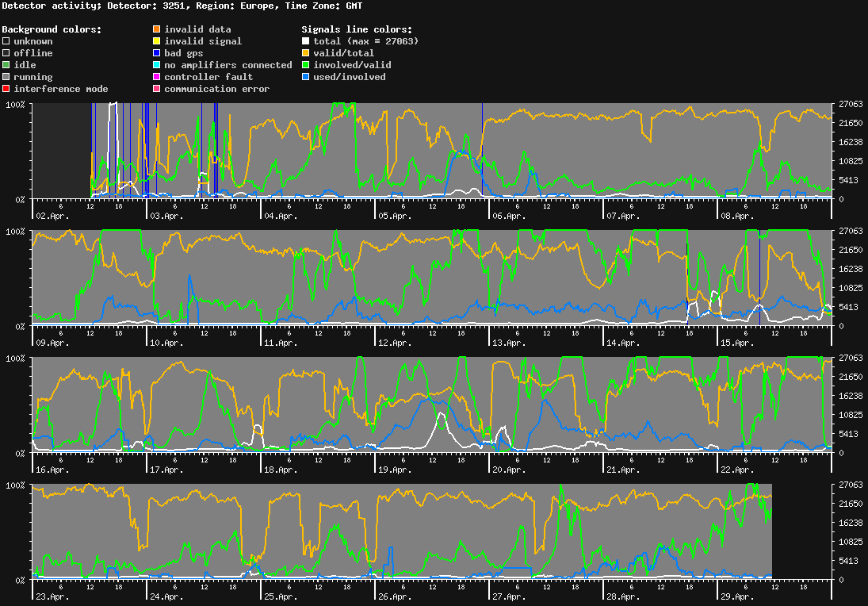
Task: Click the controller fault magenta legend icon
Action: pos(155,77)
